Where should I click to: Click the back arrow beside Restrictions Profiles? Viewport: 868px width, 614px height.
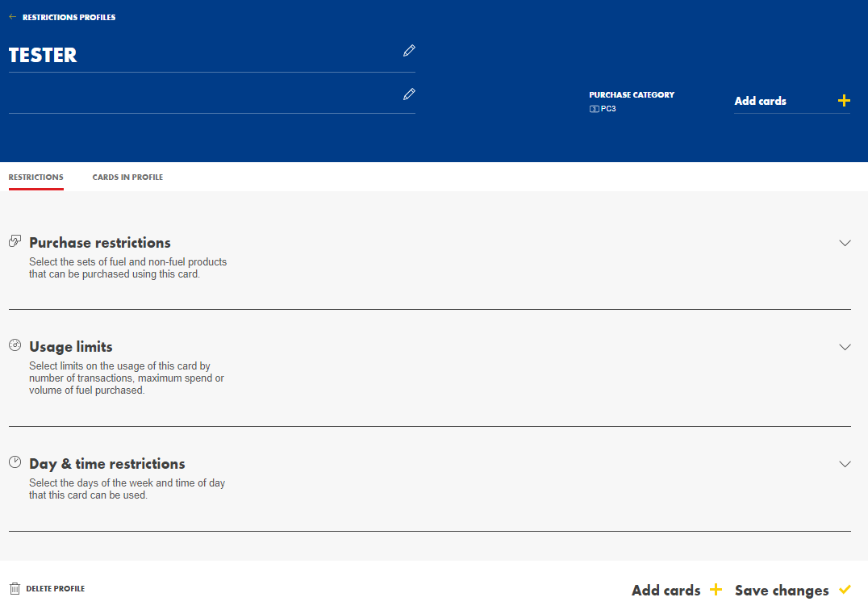point(13,17)
